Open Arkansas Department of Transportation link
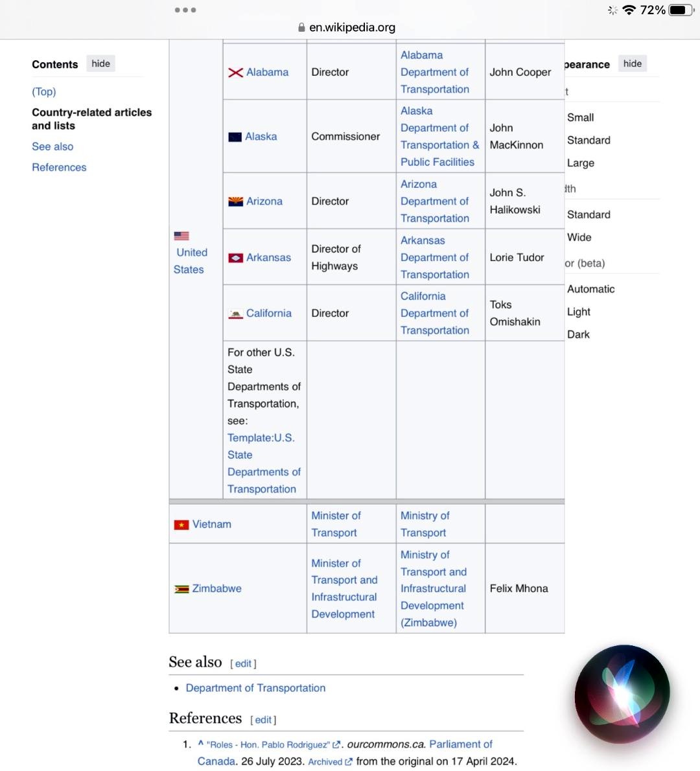700x771 pixels. click(x=435, y=258)
